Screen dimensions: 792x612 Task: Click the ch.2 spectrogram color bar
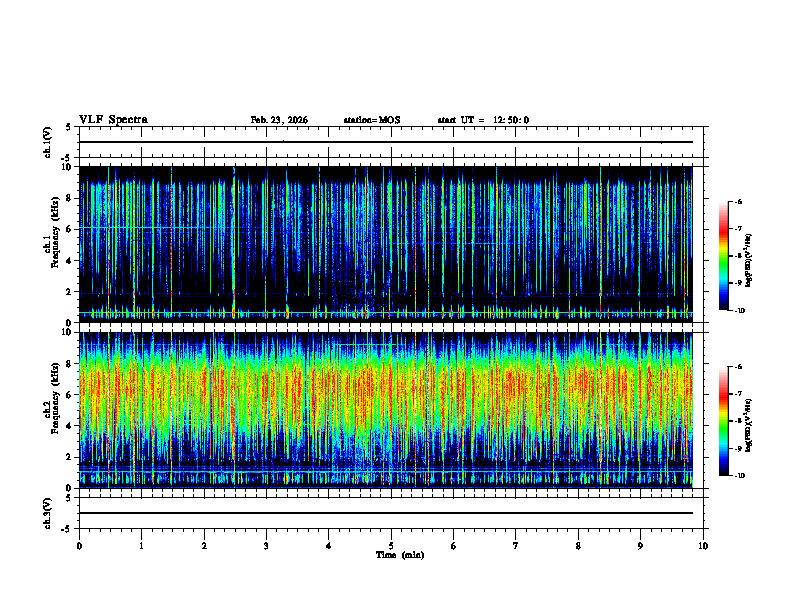(x=724, y=421)
